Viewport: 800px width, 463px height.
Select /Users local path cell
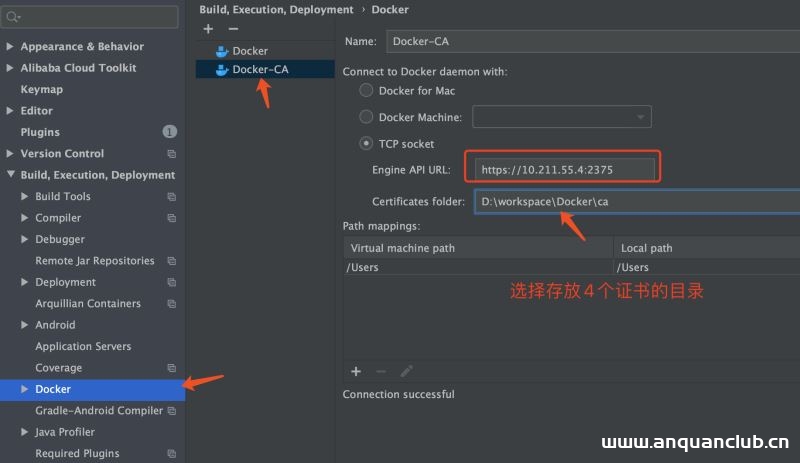(707, 267)
